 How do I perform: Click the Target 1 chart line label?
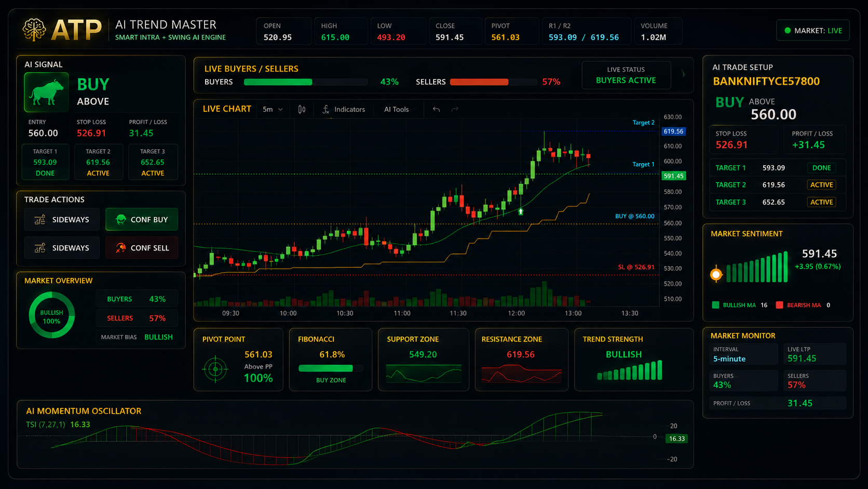click(x=643, y=164)
